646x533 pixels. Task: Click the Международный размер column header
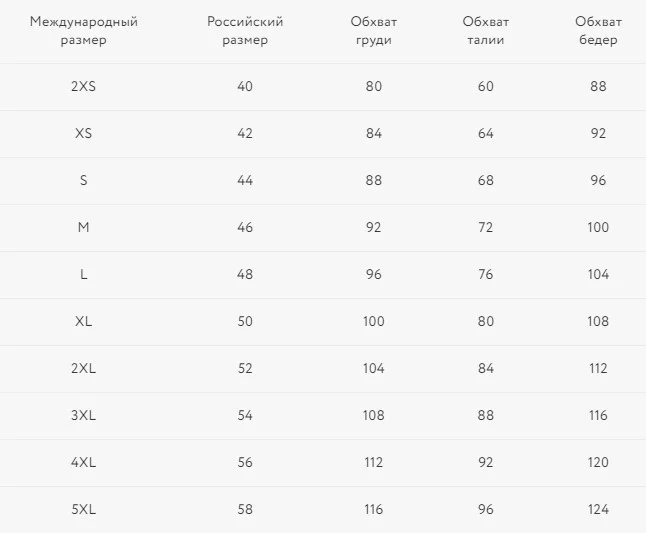84,30
